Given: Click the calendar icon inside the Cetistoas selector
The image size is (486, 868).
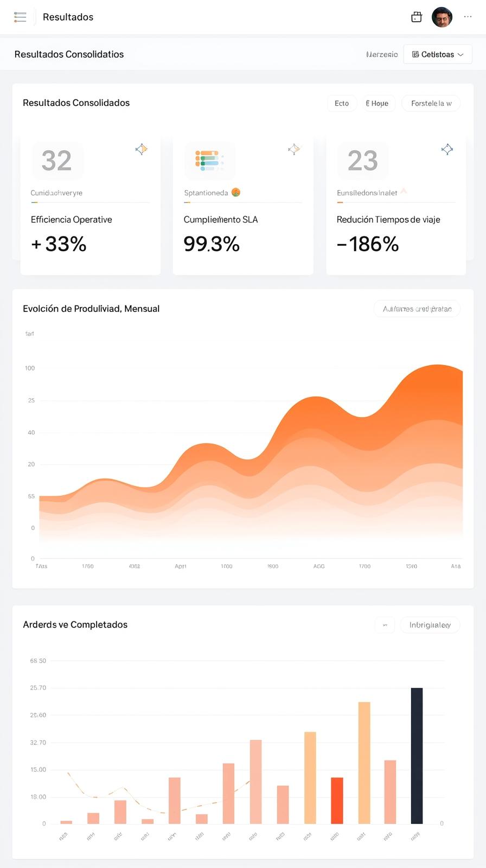Looking at the screenshot, I should tap(415, 54).
